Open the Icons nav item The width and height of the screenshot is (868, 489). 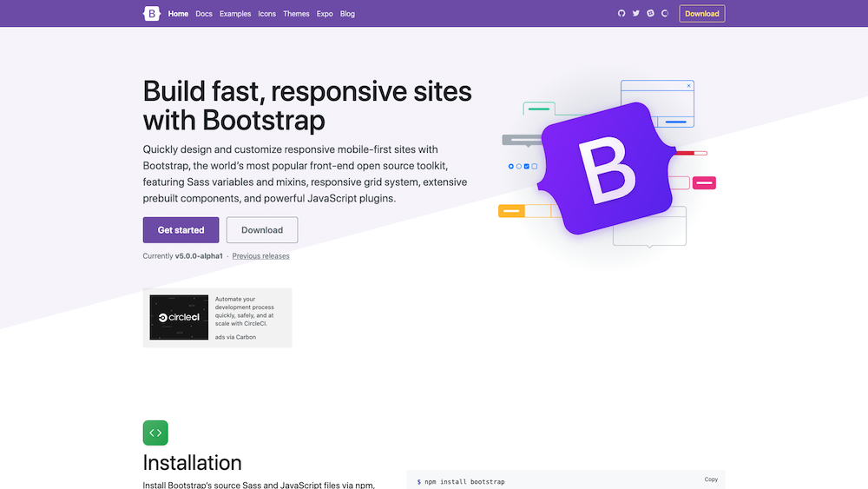[x=266, y=14]
